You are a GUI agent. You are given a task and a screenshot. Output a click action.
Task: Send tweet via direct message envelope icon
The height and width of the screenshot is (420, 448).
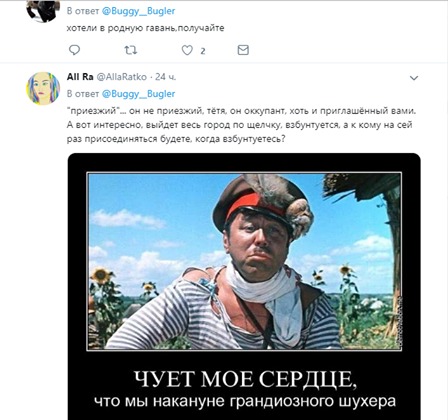coord(243,50)
